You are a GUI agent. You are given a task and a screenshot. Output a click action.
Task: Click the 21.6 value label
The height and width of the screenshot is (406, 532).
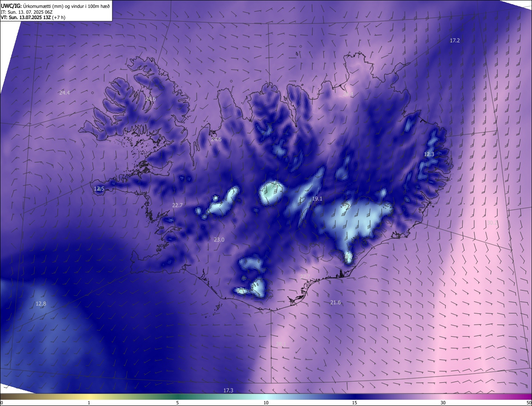click(335, 303)
